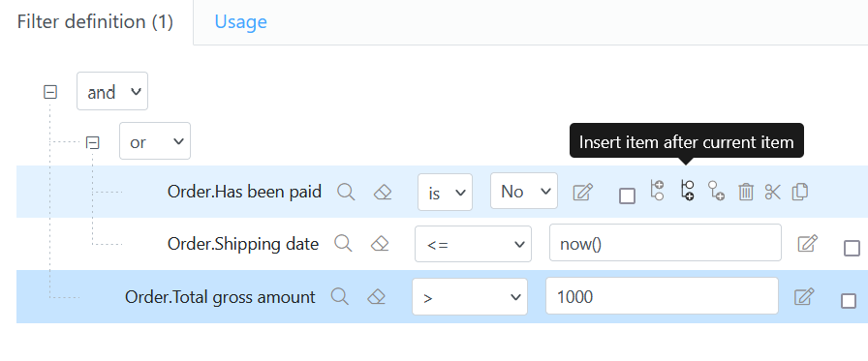Click eraser icon beside Order.Has been paid
Screen dimensions: 868x361
(x=383, y=192)
